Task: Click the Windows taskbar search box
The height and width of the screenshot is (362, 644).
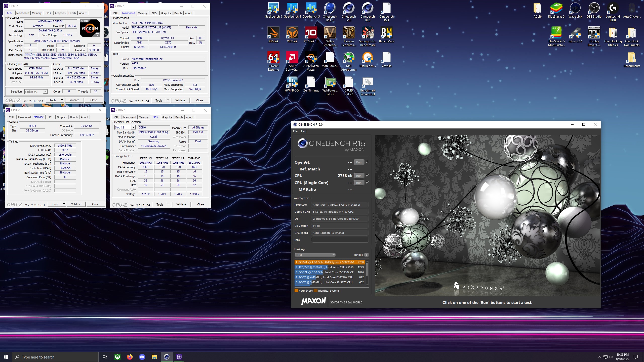Action: coord(55,357)
